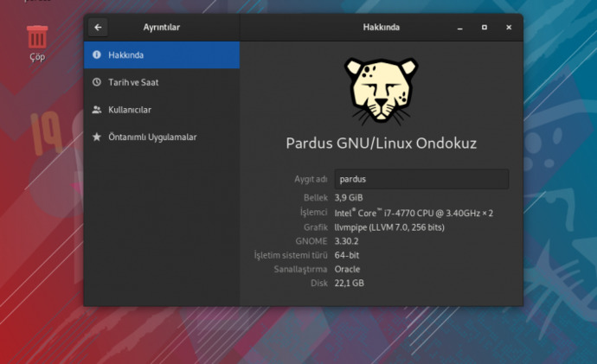This screenshot has height=364, width=597.
Task: Go back with the arrow button
Action: click(x=98, y=28)
